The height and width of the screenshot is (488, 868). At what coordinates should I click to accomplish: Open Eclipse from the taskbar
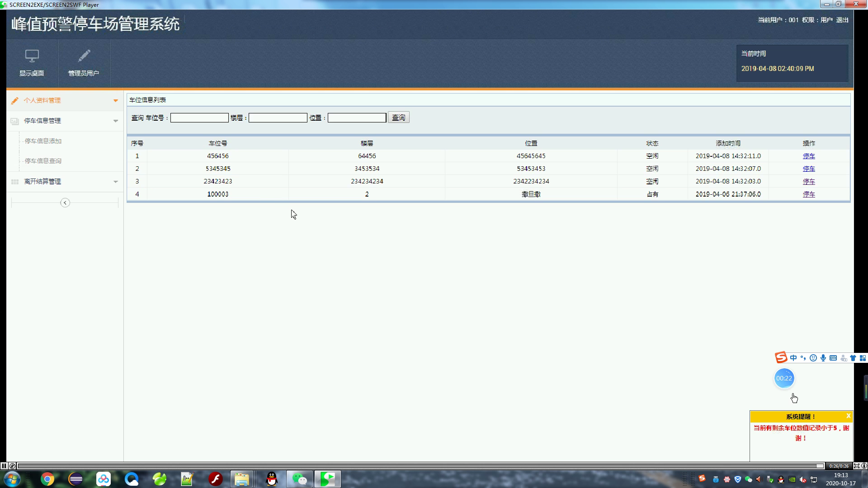(x=75, y=479)
